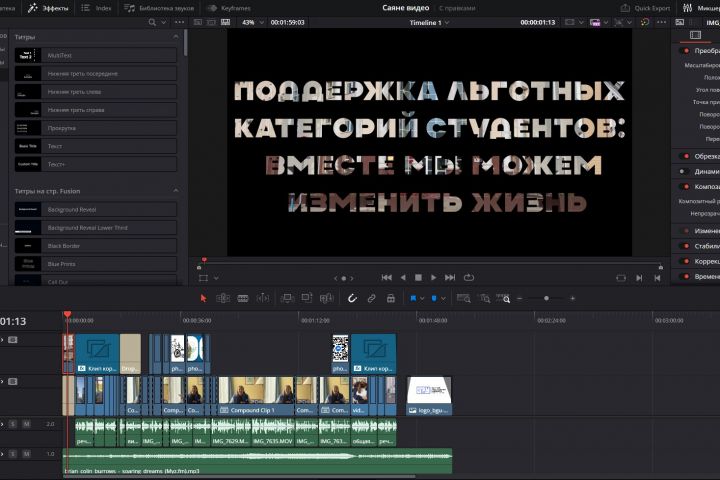The image size is (720, 480).
Task: Open the viewer overlay mode dropdown
Action: pos(216,278)
